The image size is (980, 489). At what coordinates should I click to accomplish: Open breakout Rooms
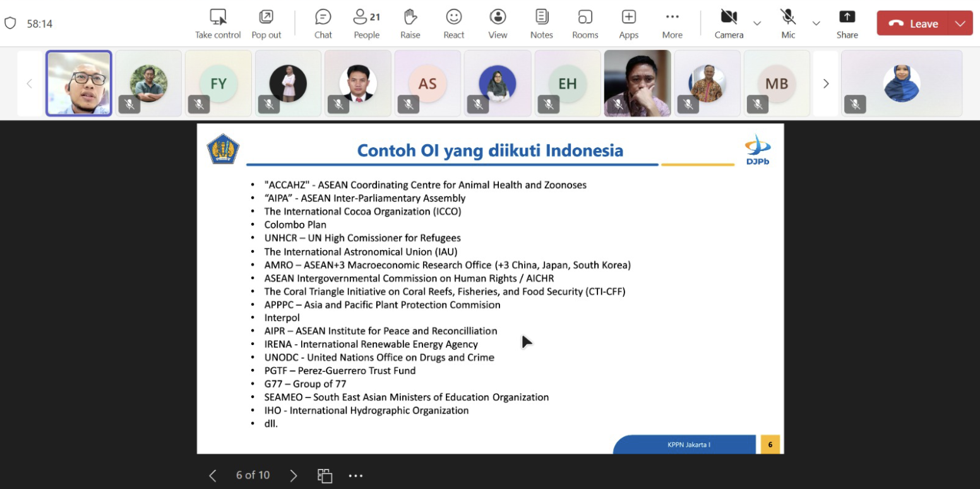click(x=585, y=23)
